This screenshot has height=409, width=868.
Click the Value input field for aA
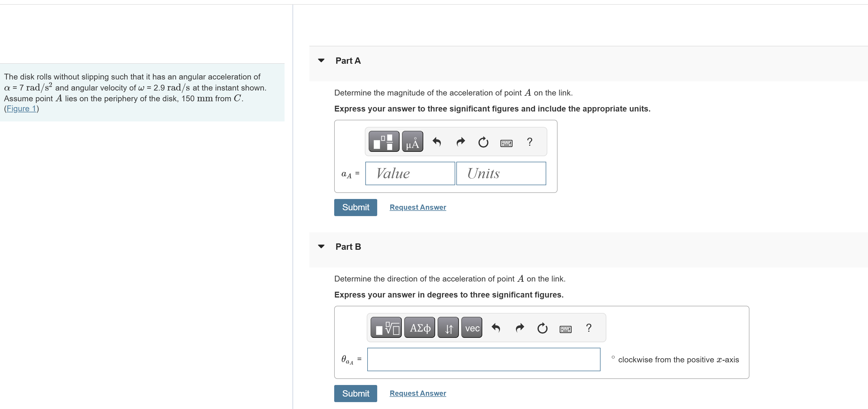(x=410, y=173)
